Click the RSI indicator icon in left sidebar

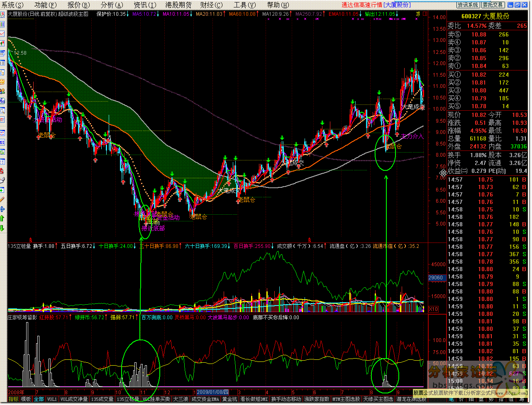[3, 143]
